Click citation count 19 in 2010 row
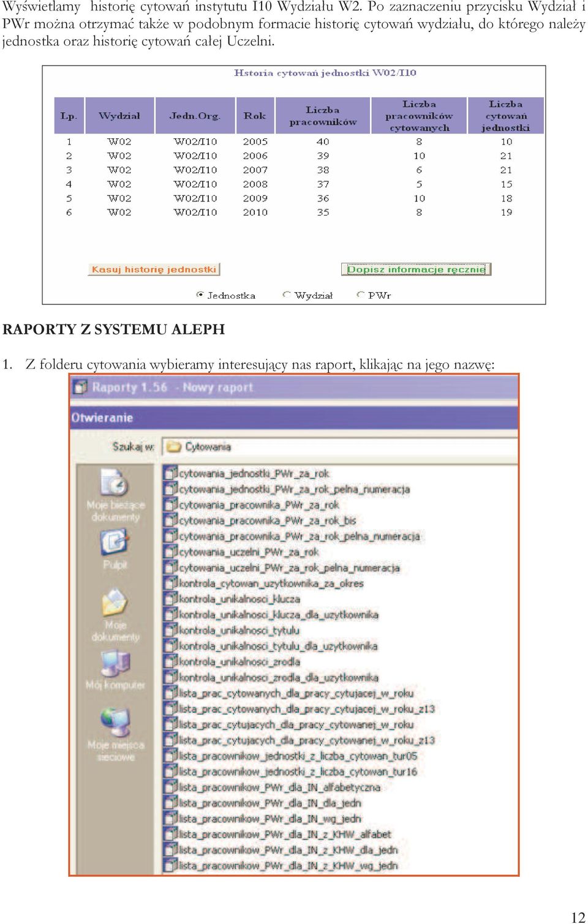The width and height of the screenshot is (588, 924). coord(506,212)
